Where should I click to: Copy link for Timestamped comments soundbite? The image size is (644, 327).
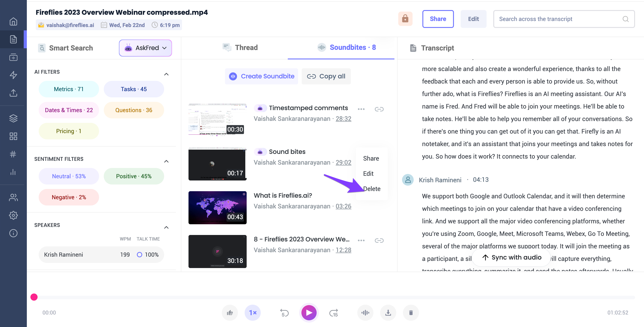[379, 109]
